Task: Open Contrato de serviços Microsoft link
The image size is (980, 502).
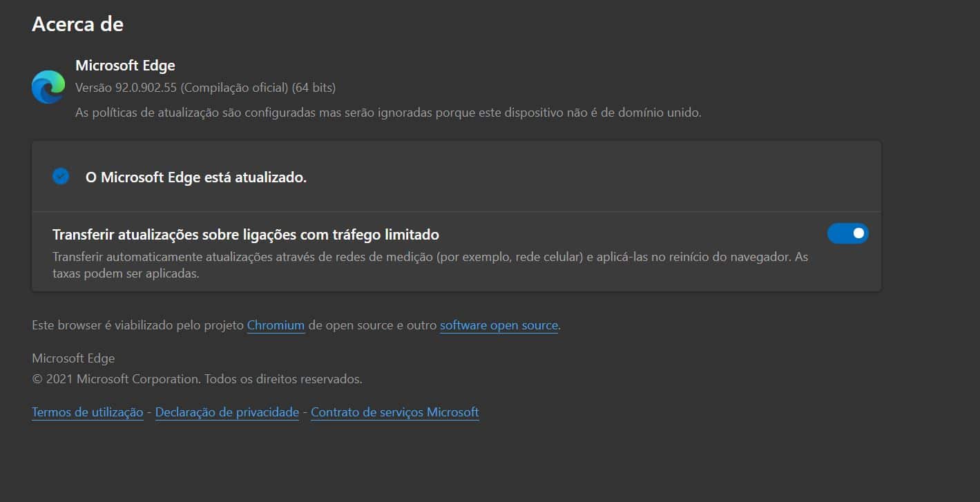Action: [395, 412]
